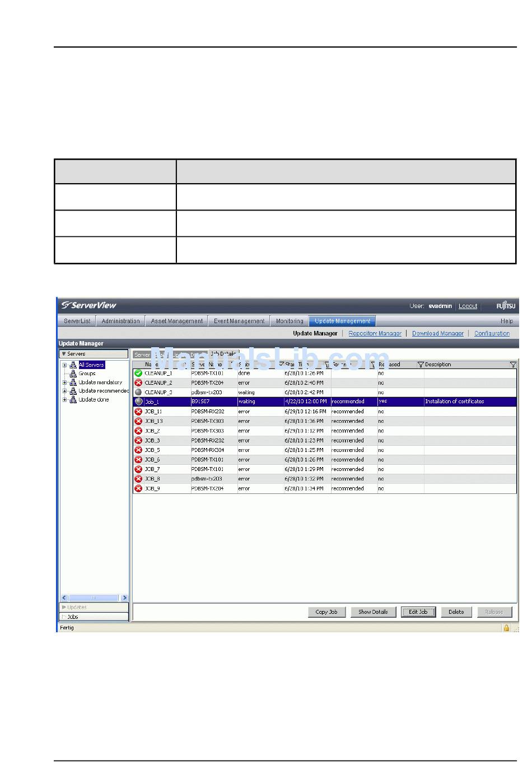532x779 pixels.
Task: Click the error icon of JOB_9
Action: pos(138,488)
